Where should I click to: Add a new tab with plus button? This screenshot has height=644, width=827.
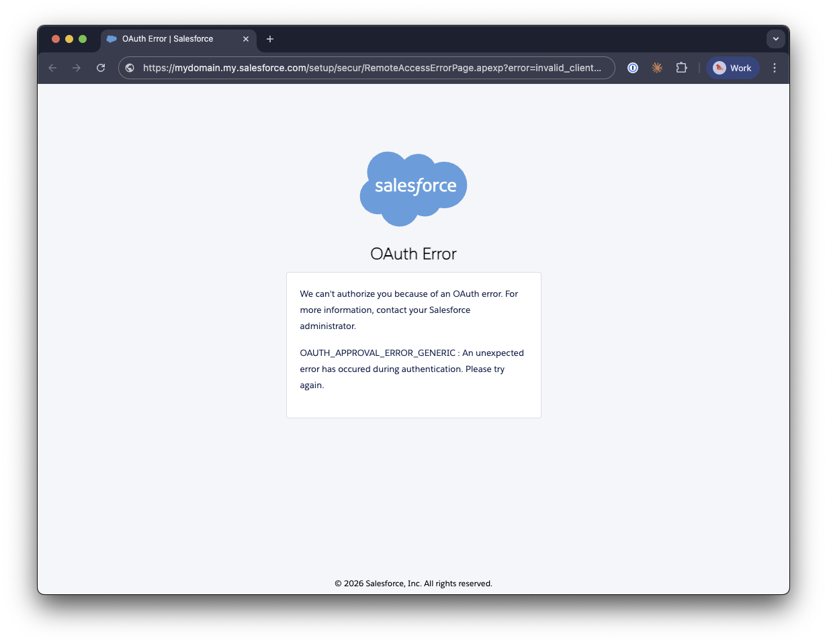coord(270,39)
